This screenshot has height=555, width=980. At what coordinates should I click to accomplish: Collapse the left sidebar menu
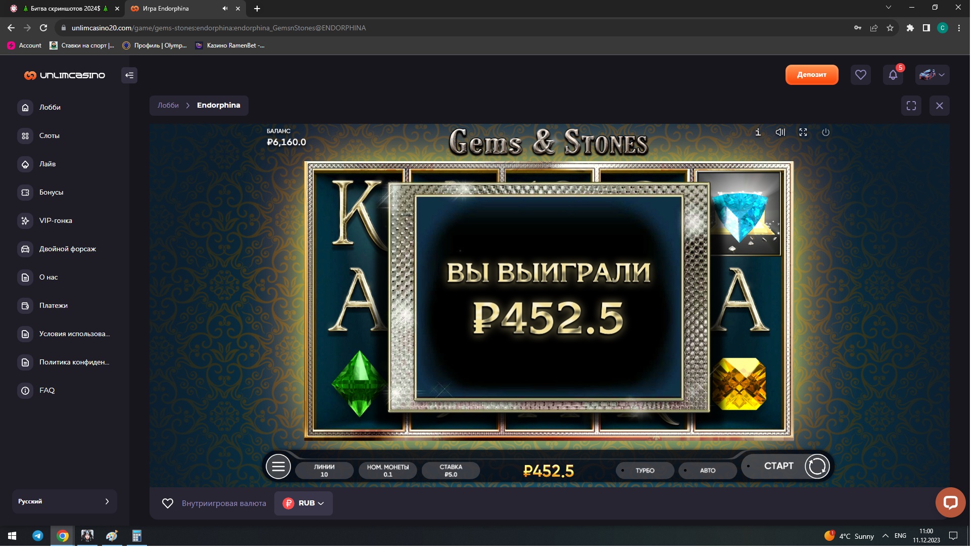point(129,75)
